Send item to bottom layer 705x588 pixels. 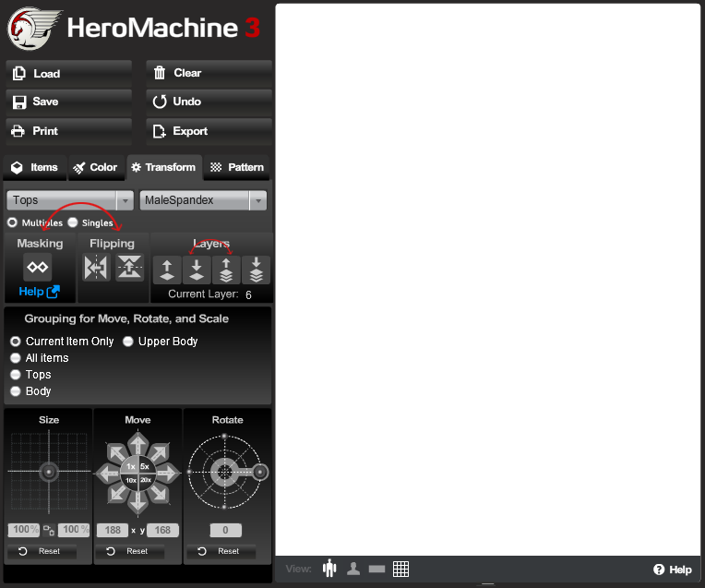[256, 270]
